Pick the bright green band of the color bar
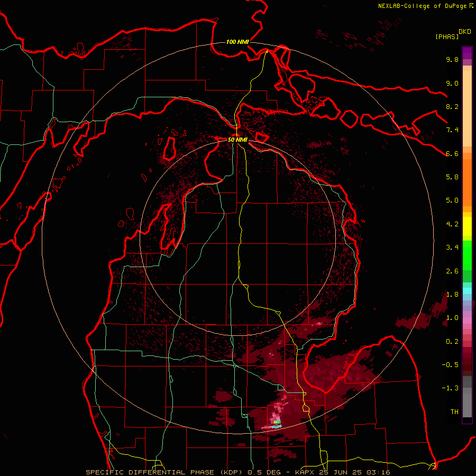The image size is (476, 476). [x=467, y=255]
